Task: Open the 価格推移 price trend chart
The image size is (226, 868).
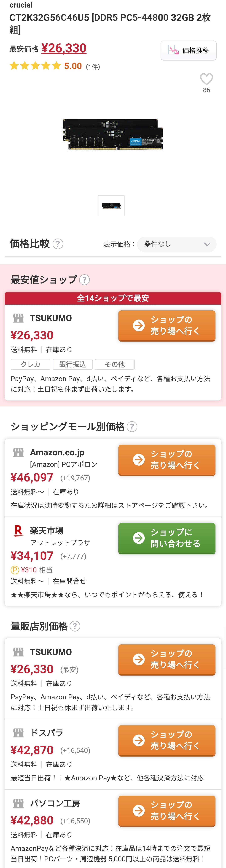Action: point(188,50)
